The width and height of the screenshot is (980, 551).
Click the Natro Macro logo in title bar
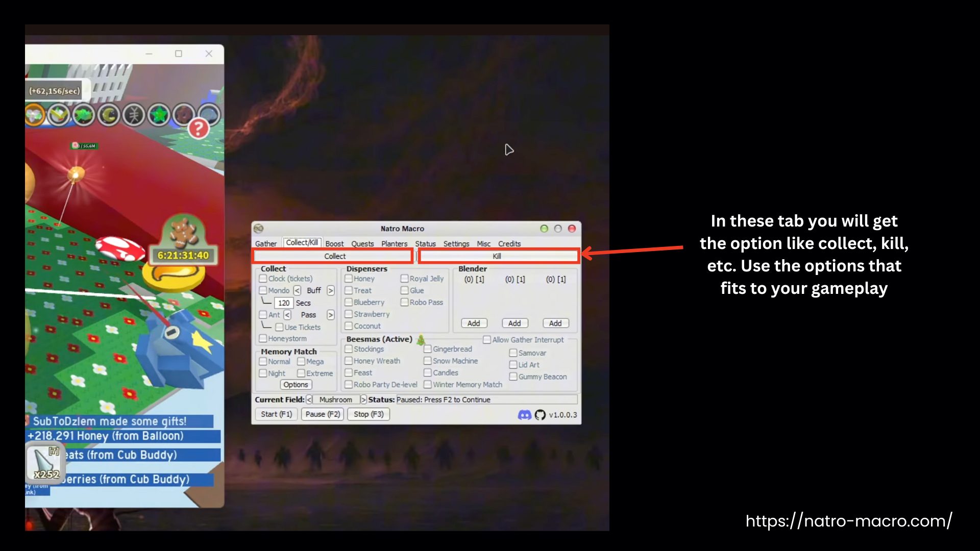(x=259, y=229)
